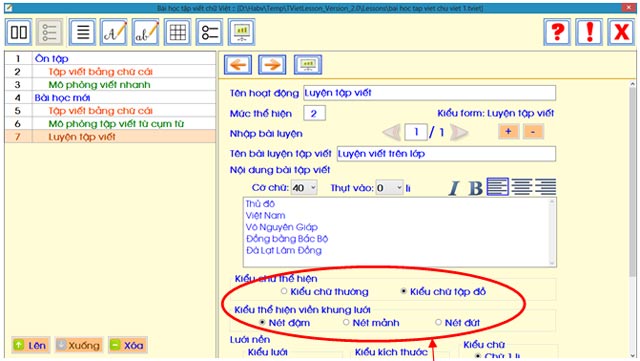Open the capital letter writing tool icon
Image resolution: width=640 pixels, height=361 pixels.
pyautogui.click(x=114, y=32)
